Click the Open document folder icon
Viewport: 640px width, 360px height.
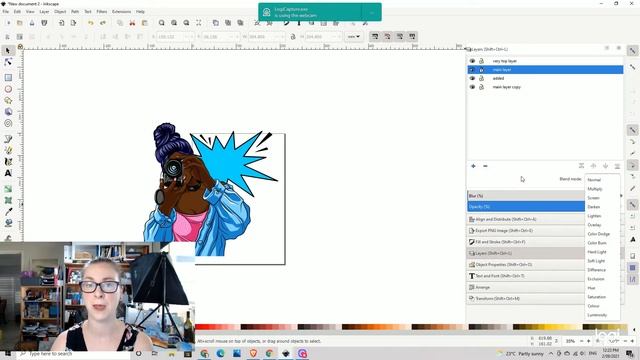tap(20, 23)
